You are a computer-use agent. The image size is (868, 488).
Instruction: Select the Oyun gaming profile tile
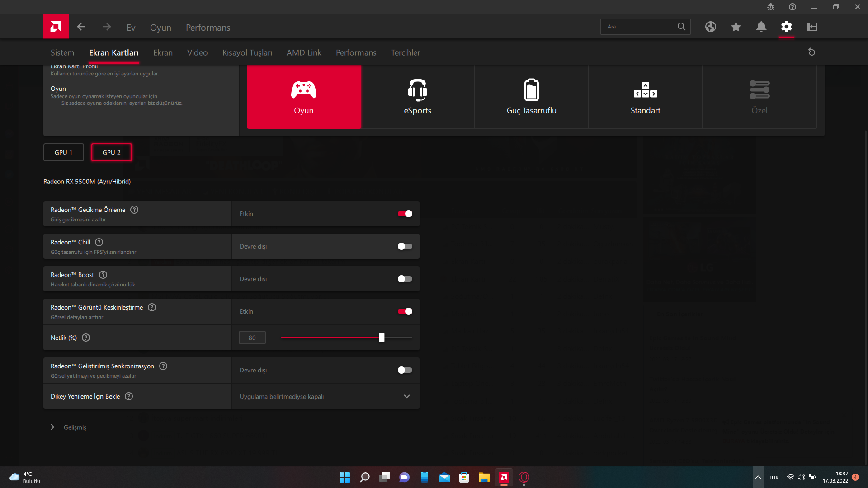[x=304, y=97]
